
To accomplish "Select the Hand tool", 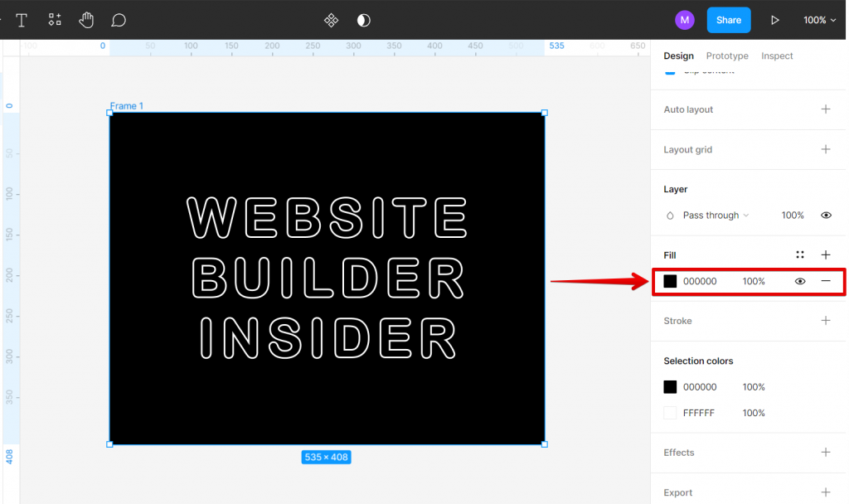I will (x=86, y=20).
